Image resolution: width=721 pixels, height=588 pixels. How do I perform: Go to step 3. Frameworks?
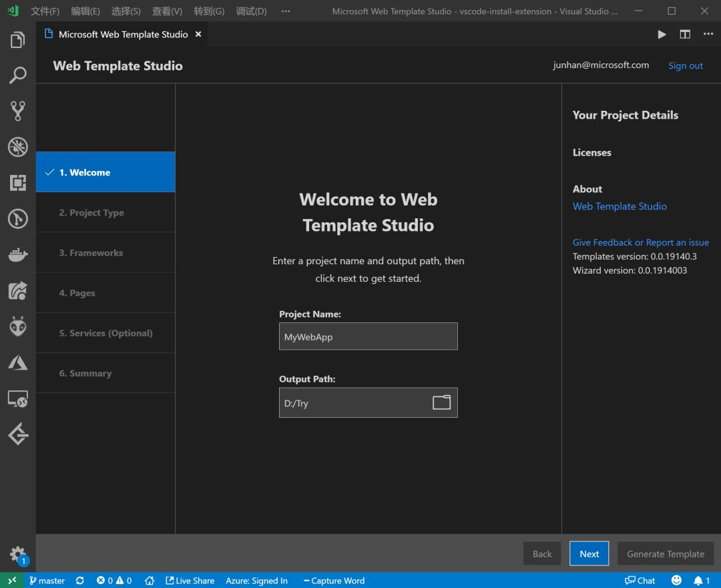(105, 252)
